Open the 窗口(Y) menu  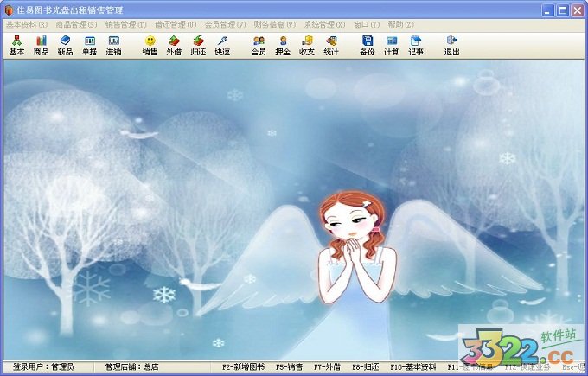click(367, 25)
